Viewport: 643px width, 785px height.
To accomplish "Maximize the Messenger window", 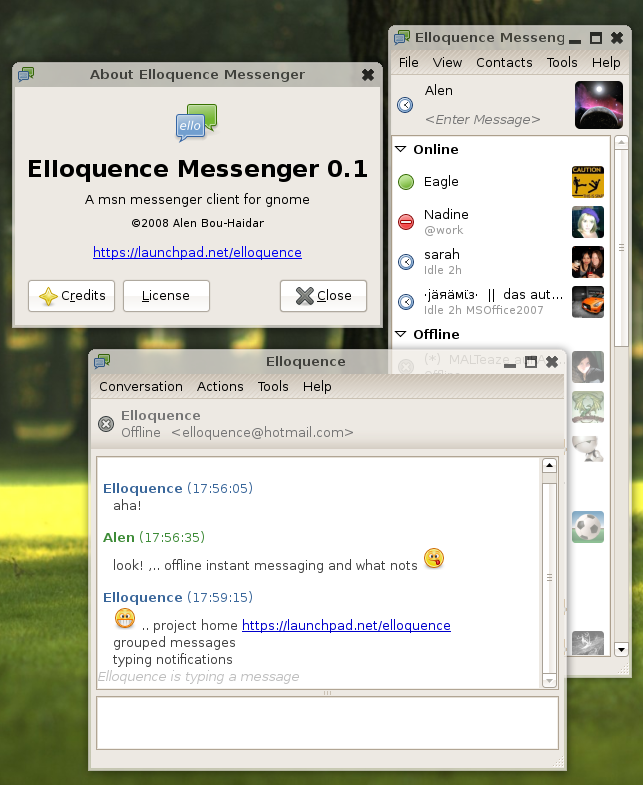I will tap(596, 38).
